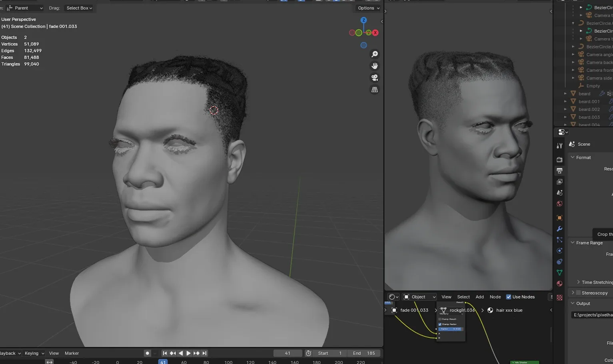Disable the Clamp Factor checkbox on node
Viewport: 613px width, 364px height.
[x=440, y=324]
